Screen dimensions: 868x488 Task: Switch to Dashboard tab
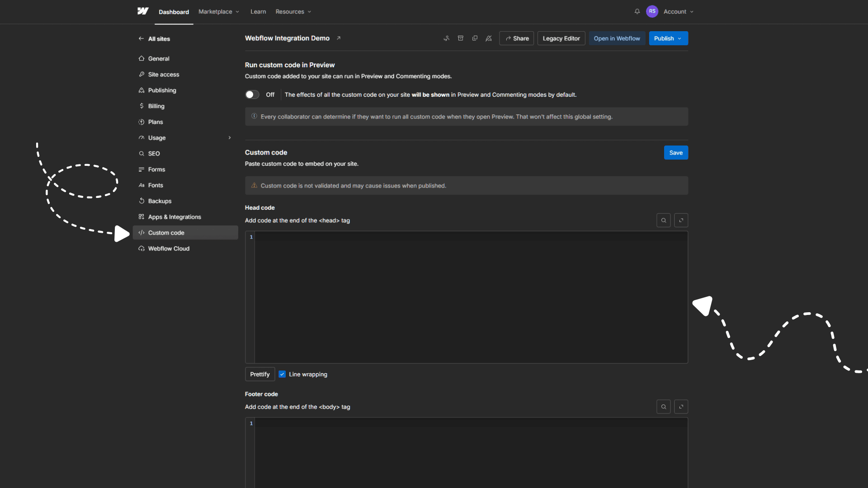pos(174,12)
